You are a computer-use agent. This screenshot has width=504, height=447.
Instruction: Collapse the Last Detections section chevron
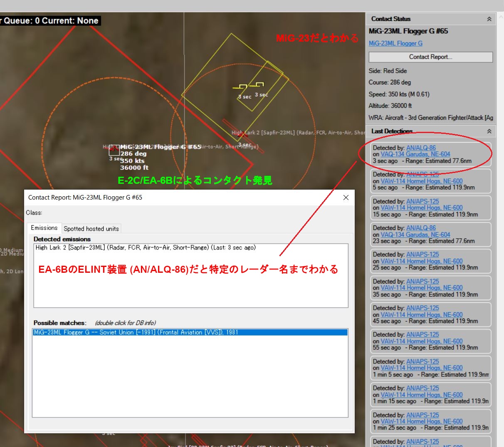[489, 131]
